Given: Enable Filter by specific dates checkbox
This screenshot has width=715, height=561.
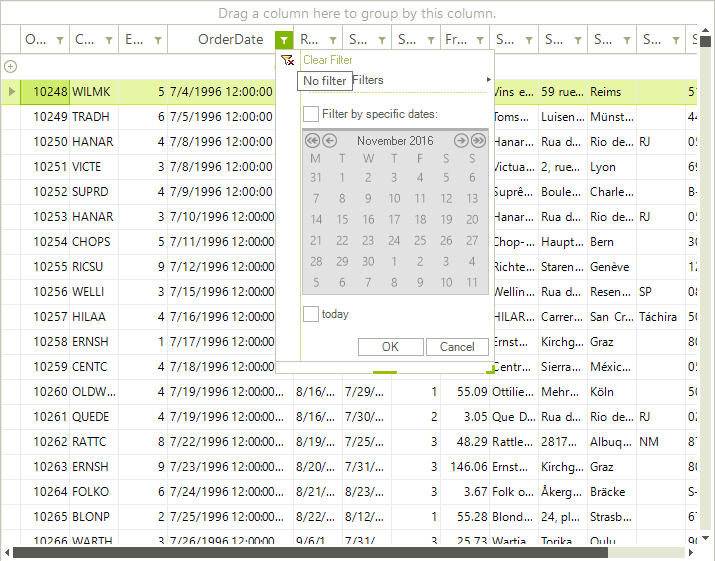Looking at the screenshot, I should [311, 114].
